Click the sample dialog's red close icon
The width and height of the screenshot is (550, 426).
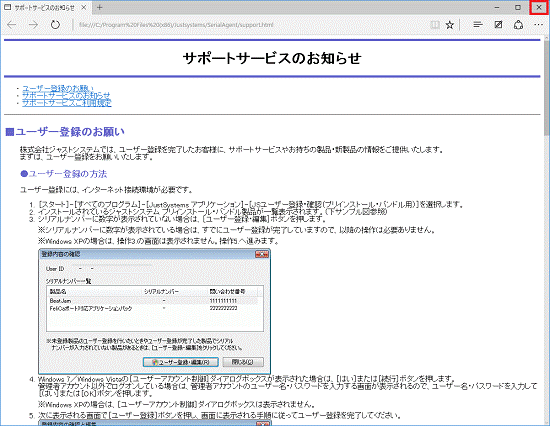click(x=262, y=254)
